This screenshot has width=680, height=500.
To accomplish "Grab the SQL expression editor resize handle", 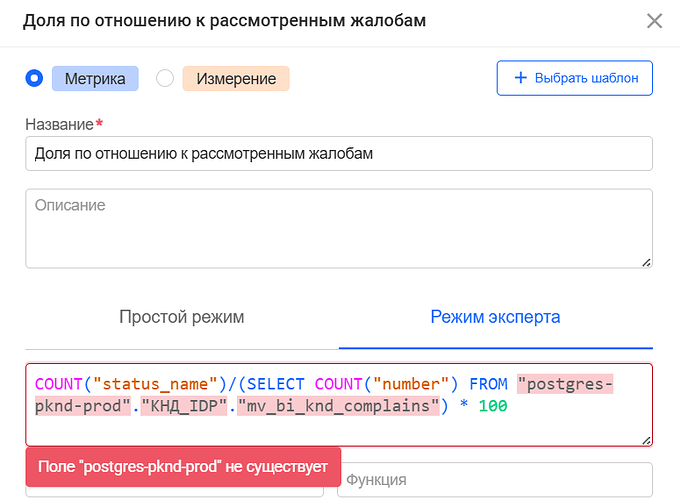I will (x=646, y=439).
